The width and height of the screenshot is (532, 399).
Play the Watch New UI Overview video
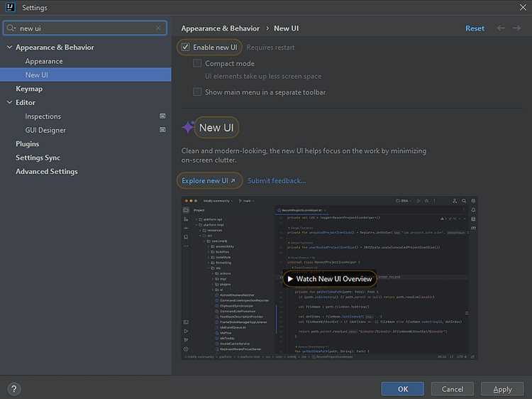(x=330, y=279)
